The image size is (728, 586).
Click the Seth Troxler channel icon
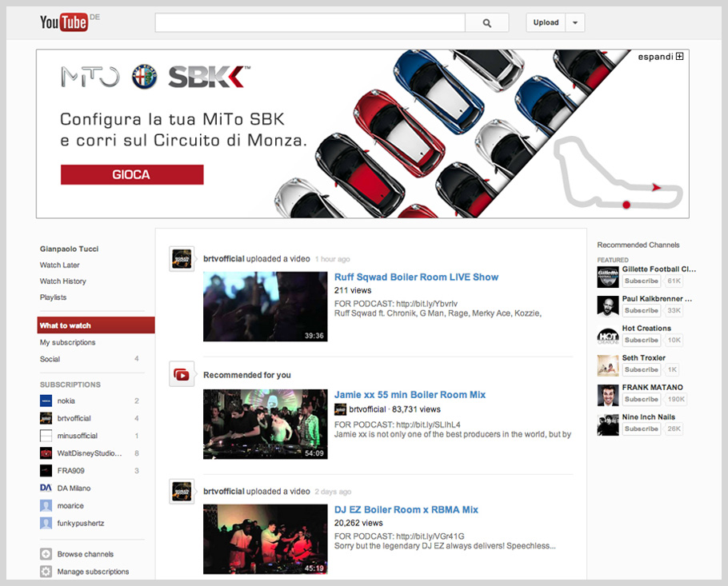coord(608,365)
